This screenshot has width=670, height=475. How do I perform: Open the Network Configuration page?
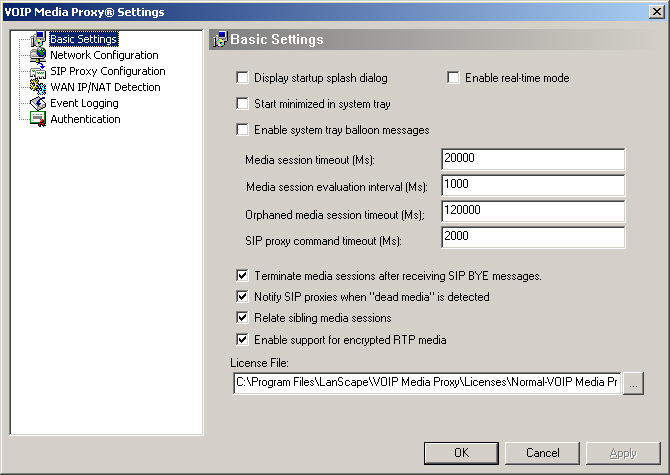104,55
